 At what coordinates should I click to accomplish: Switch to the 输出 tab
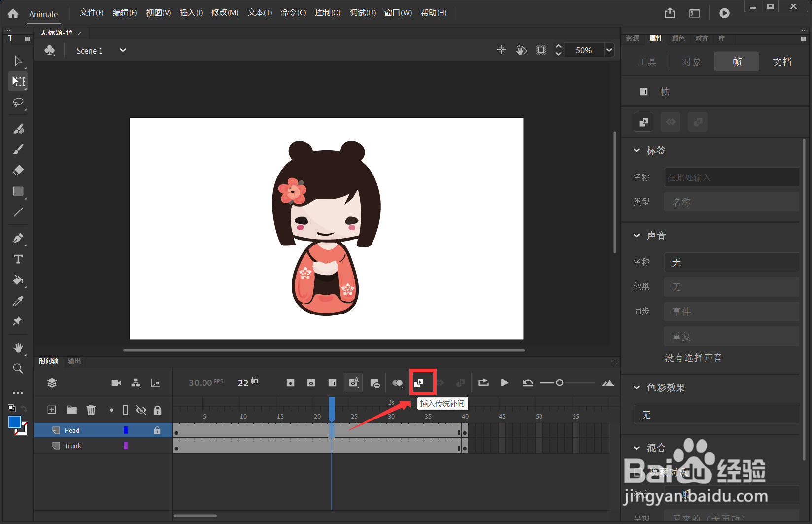74,361
